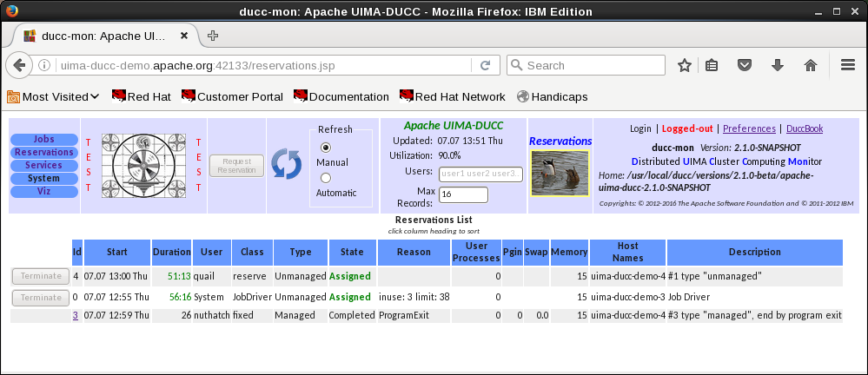Click the show bookmarks list icon
This screenshot has width=868, height=375.
(x=712, y=65)
